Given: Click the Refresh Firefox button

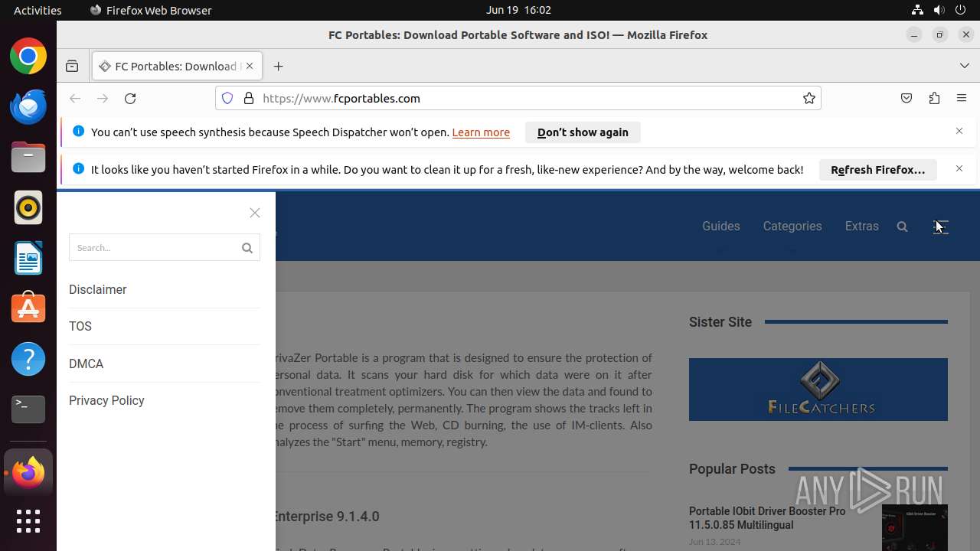Looking at the screenshot, I should (878, 170).
